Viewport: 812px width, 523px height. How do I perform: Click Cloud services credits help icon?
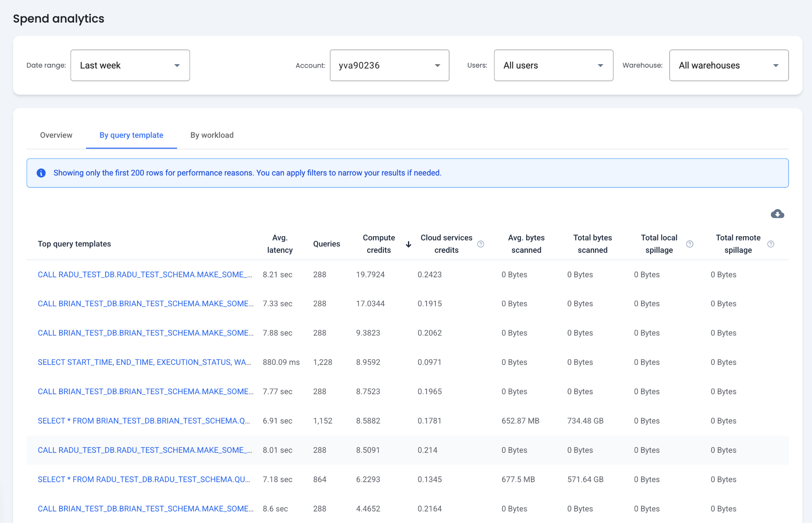tap(481, 244)
